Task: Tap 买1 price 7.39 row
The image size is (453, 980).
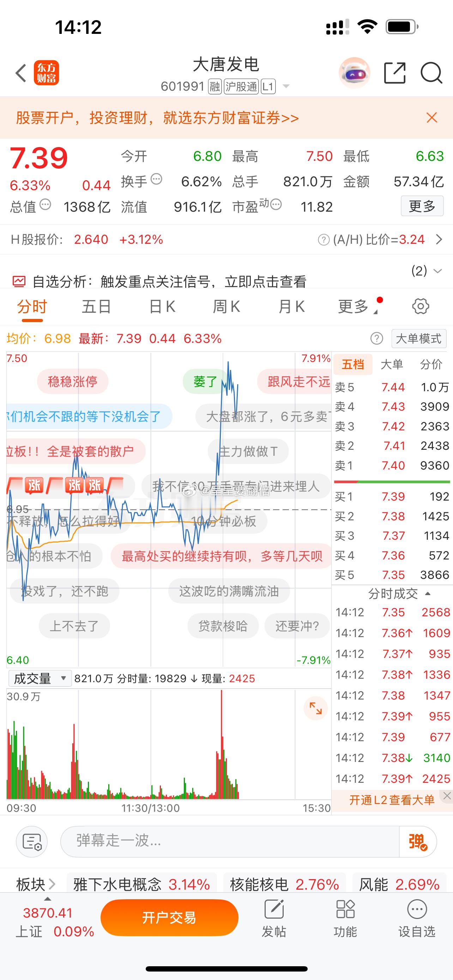Action: [392, 496]
